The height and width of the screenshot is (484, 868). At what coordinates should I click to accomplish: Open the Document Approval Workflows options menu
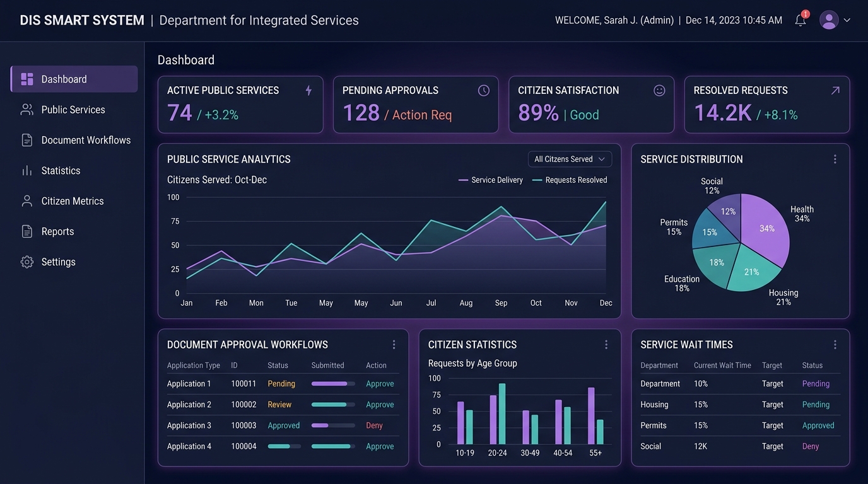[394, 345]
